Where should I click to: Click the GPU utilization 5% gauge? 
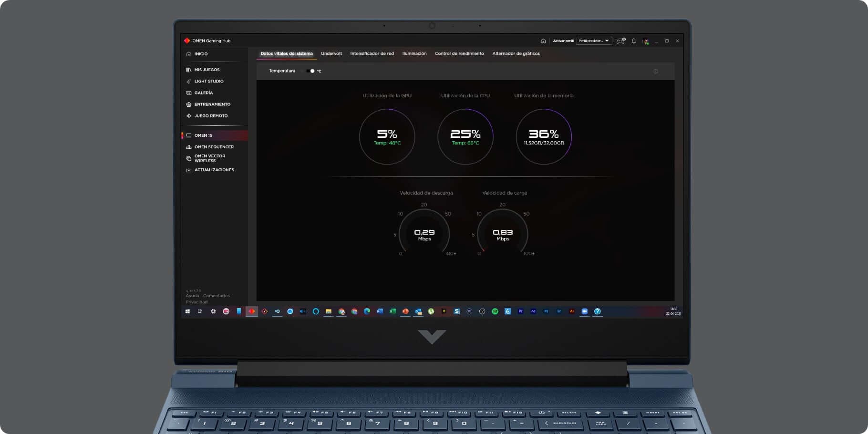387,137
